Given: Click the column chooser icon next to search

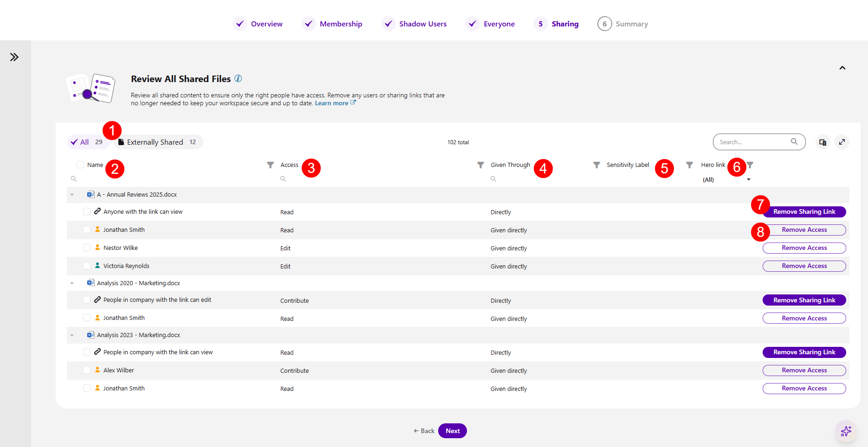Looking at the screenshot, I should pyautogui.click(x=823, y=142).
